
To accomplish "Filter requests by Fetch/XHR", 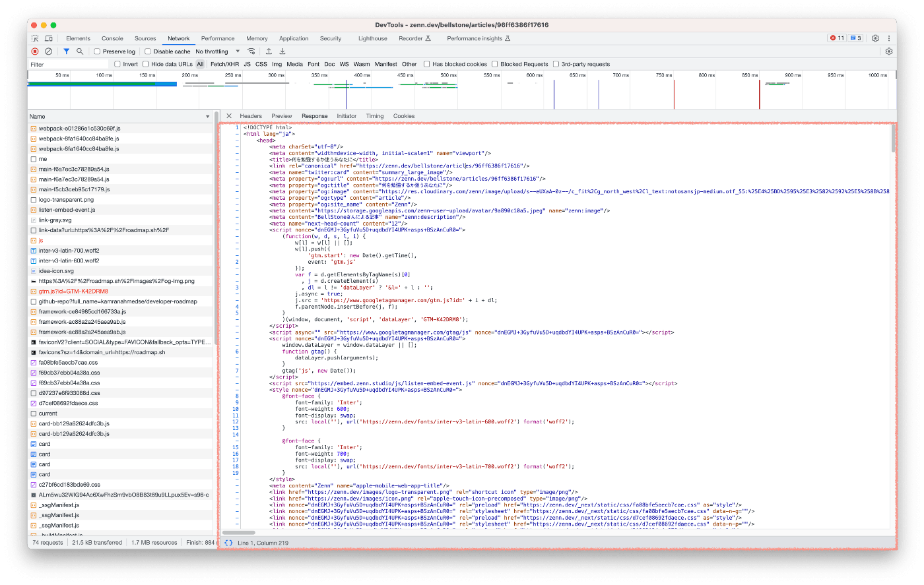I will coord(224,65).
